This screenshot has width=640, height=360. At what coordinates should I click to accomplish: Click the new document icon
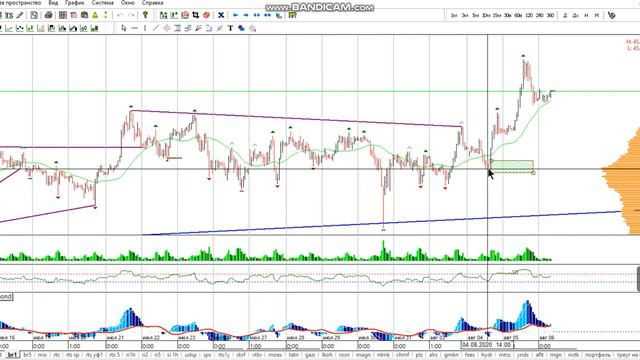tap(34, 16)
